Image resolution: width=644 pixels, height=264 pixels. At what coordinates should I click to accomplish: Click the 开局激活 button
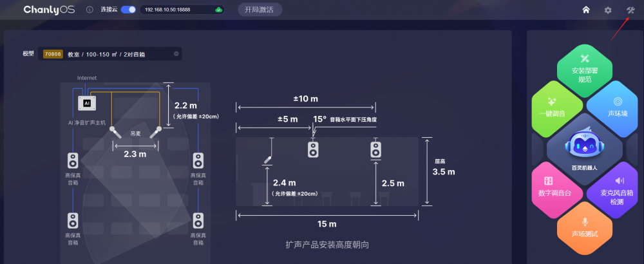click(x=260, y=10)
